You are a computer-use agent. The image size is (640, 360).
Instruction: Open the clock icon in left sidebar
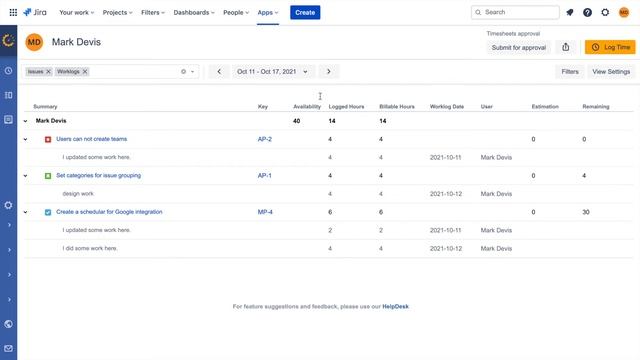click(8, 71)
